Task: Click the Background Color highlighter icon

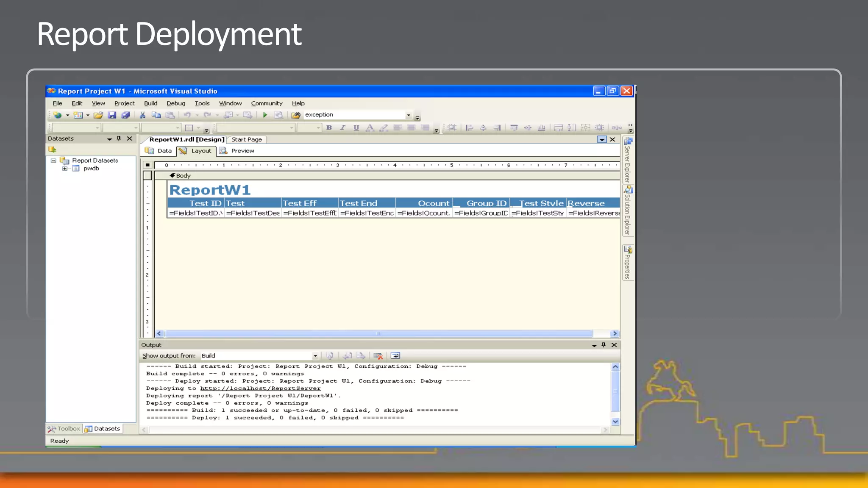Action: [x=384, y=128]
